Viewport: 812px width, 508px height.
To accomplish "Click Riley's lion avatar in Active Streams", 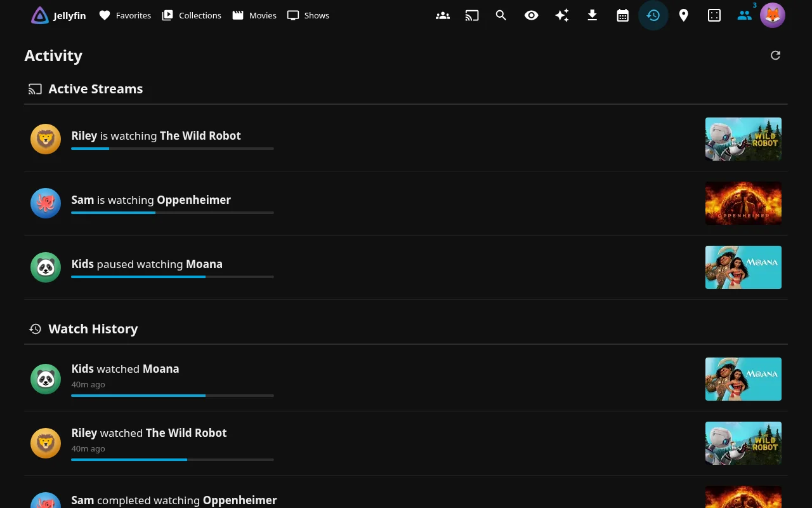I will pyautogui.click(x=46, y=139).
